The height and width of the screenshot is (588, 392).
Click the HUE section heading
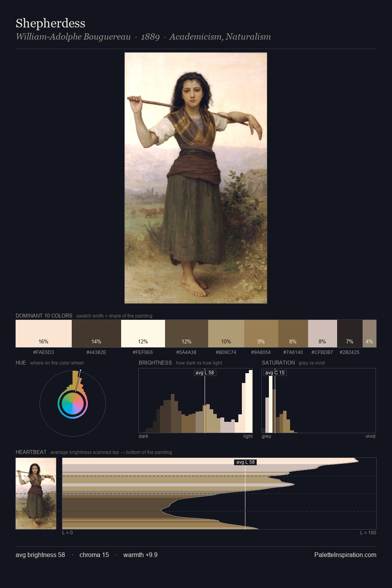(21, 363)
